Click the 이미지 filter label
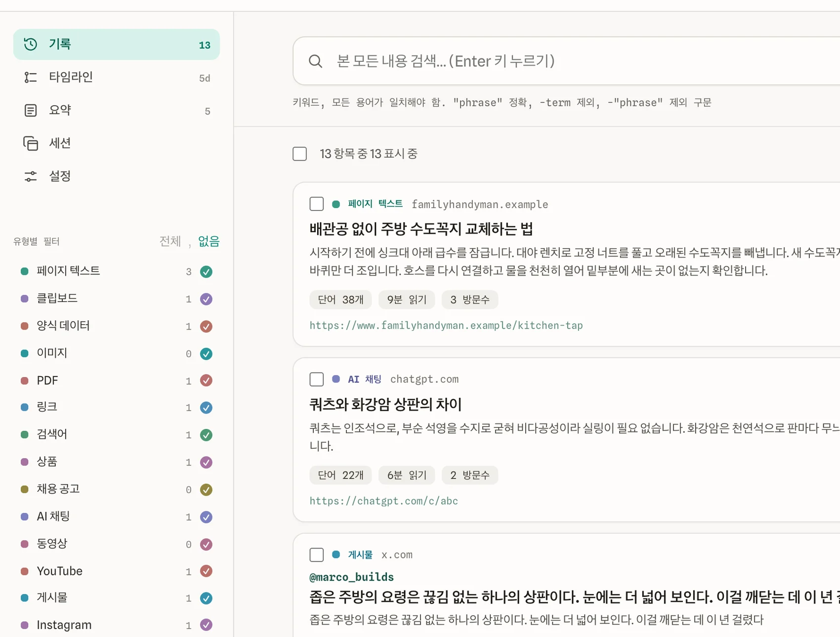Image resolution: width=840 pixels, height=637 pixels. pos(51,353)
